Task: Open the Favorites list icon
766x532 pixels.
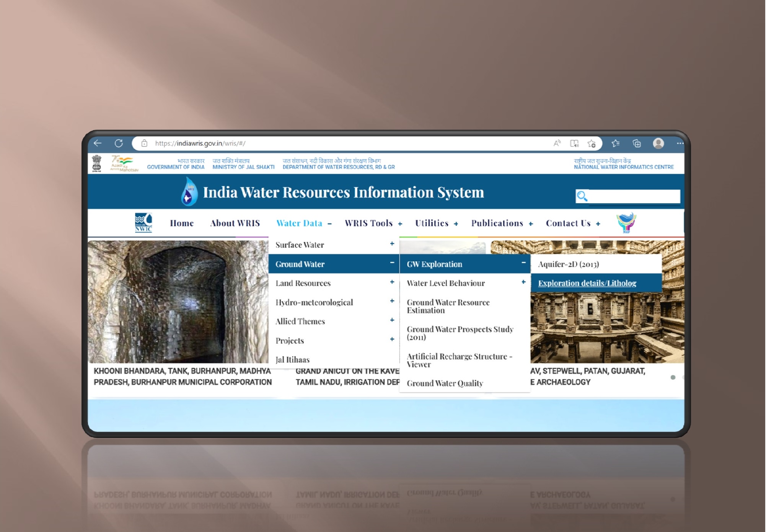Action: point(616,143)
